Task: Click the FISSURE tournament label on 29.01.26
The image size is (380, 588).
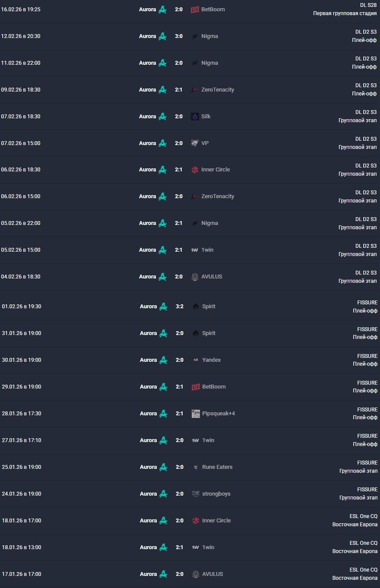Action: pos(367,383)
